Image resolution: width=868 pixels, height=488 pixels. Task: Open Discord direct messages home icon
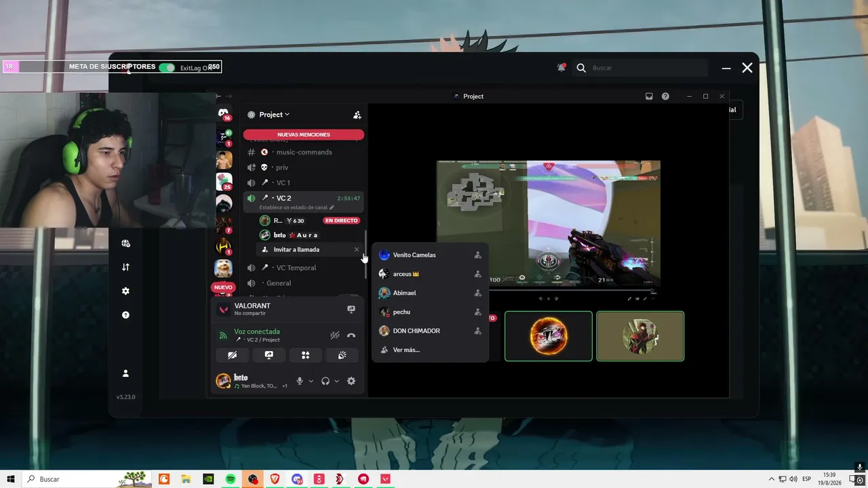(x=224, y=114)
